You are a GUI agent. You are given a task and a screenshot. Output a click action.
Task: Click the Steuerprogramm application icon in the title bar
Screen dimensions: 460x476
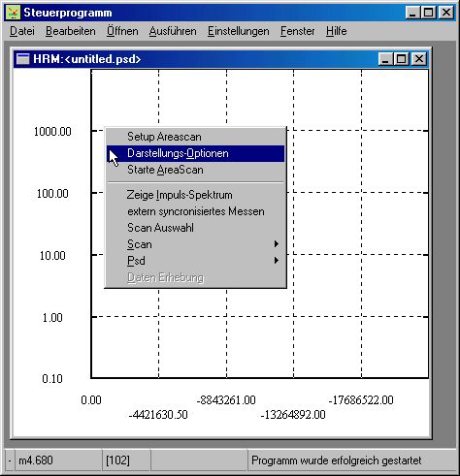pos(14,13)
